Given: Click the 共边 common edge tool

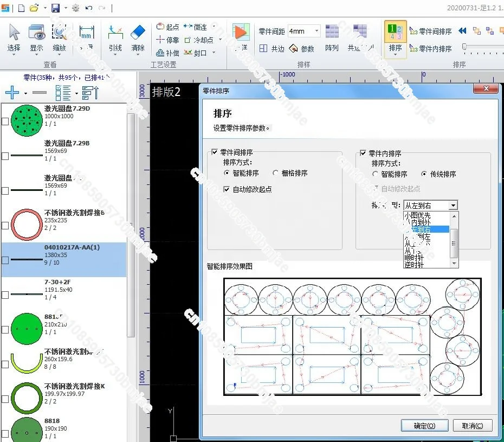Looking at the screenshot, I should pos(272,49).
